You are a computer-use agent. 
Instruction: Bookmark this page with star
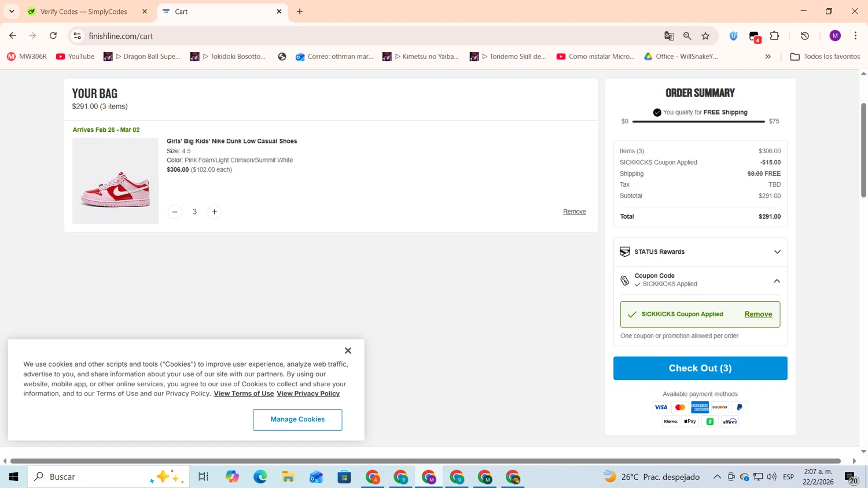(705, 36)
